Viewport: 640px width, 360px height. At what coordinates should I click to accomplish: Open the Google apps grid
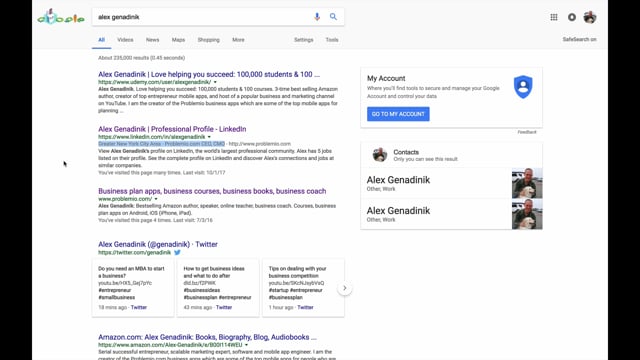(553, 17)
